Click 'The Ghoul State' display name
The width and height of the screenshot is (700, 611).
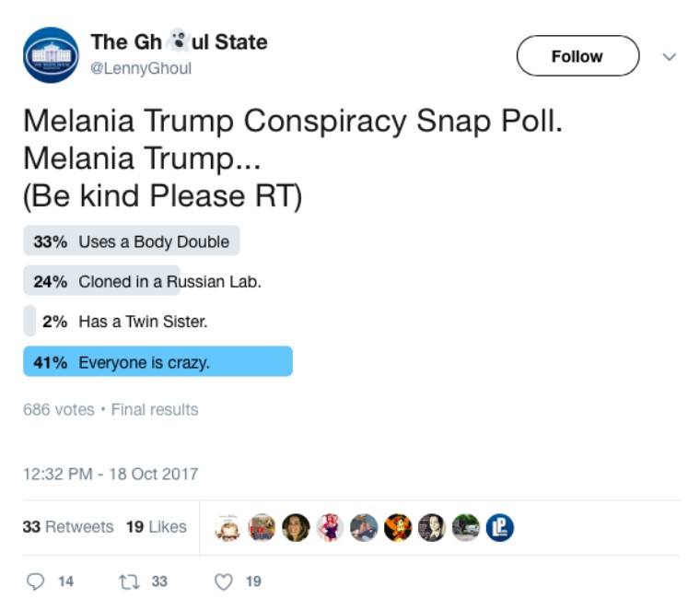click(x=179, y=42)
